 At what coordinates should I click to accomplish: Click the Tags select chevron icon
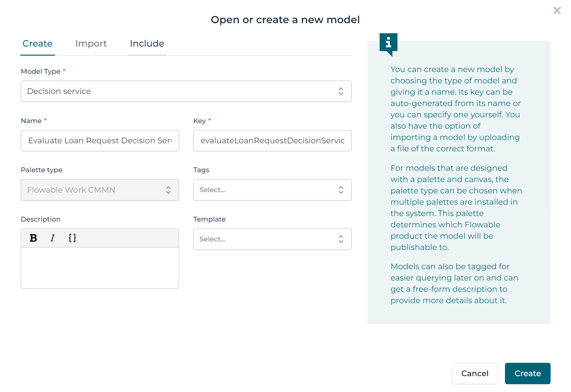click(341, 190)
